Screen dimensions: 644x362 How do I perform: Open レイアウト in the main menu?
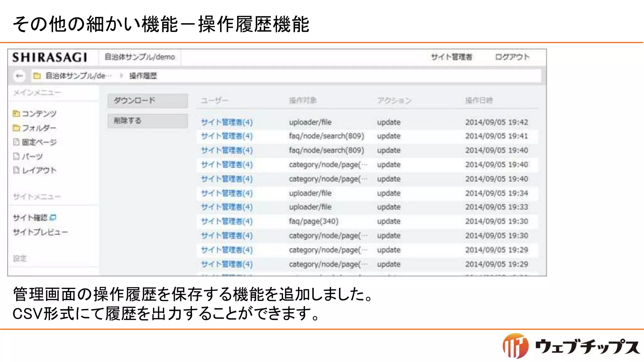39,170
